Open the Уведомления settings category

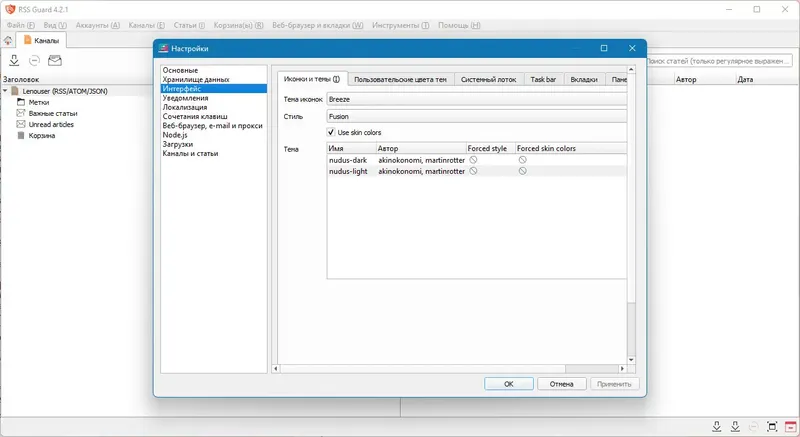[x=185, y=98]
